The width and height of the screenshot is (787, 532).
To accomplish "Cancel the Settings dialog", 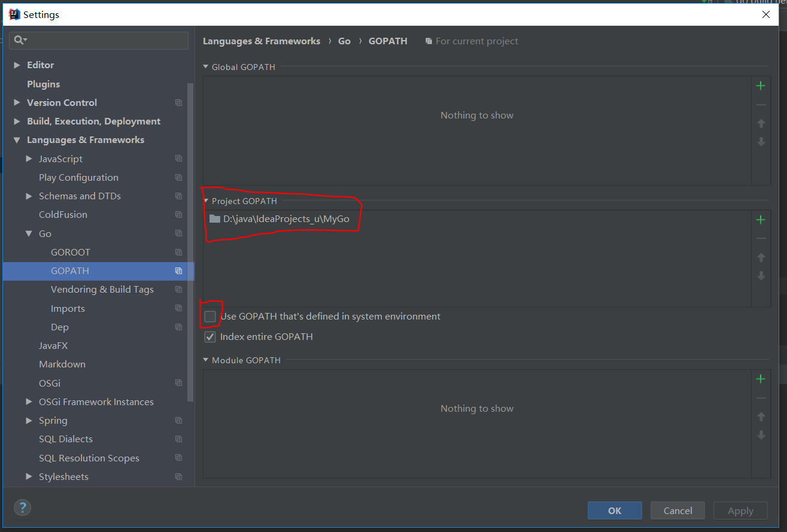I will (678, 510).
